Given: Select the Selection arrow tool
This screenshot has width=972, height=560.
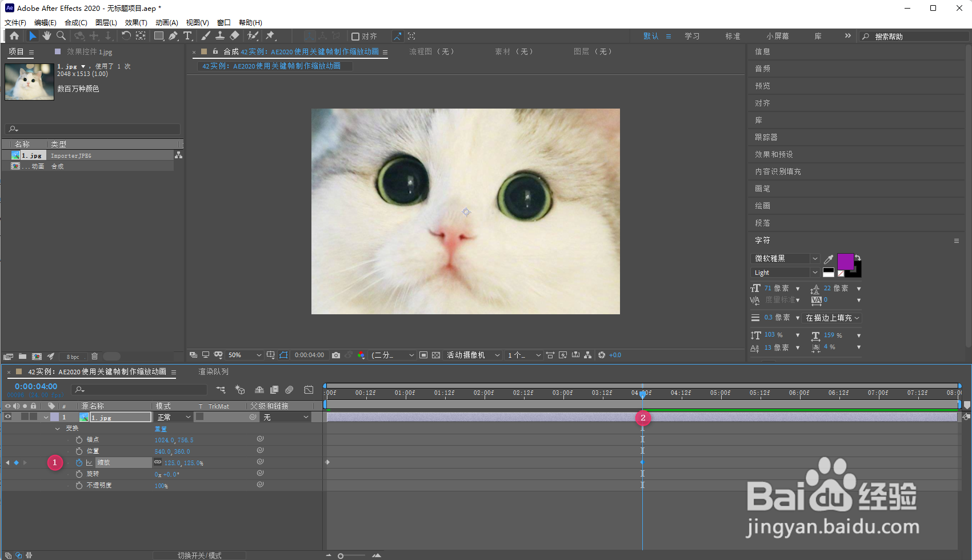Looking at the screenshot, I should click(x=33, y=36).
